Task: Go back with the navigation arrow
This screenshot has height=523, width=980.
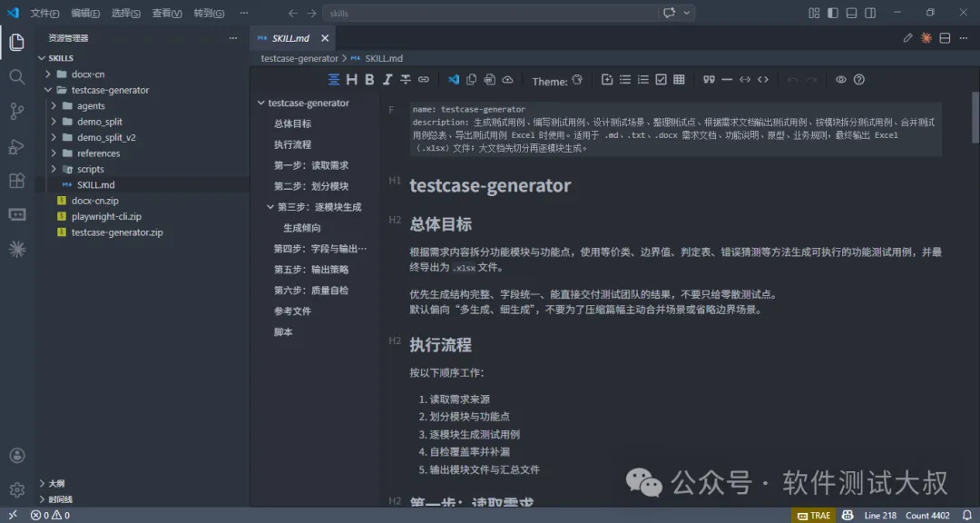Action: coord(292,13)
